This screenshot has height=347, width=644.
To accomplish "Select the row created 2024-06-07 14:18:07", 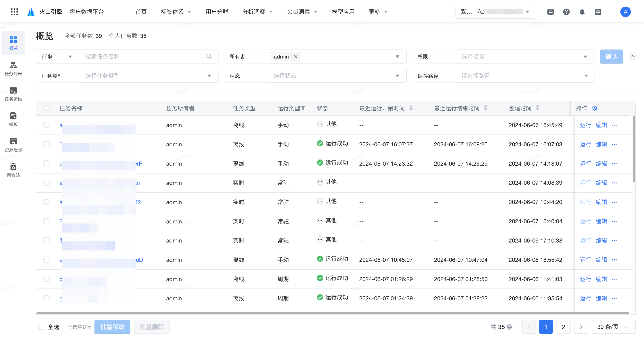I will point(46,163).
